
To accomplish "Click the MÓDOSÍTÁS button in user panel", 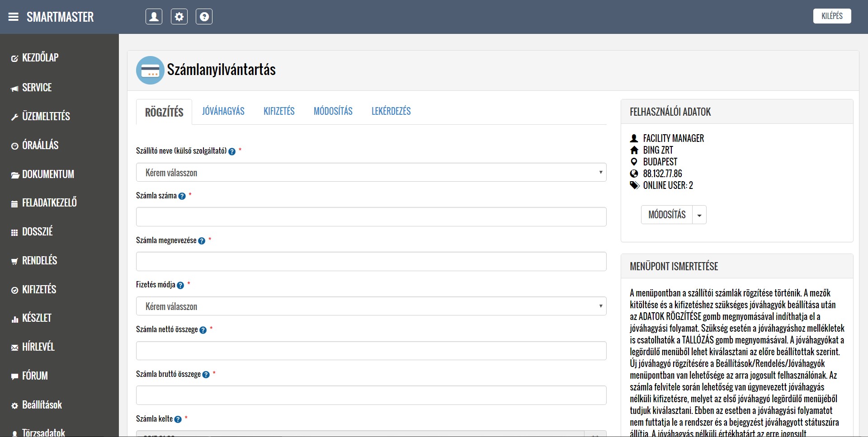I will [667, 215].
